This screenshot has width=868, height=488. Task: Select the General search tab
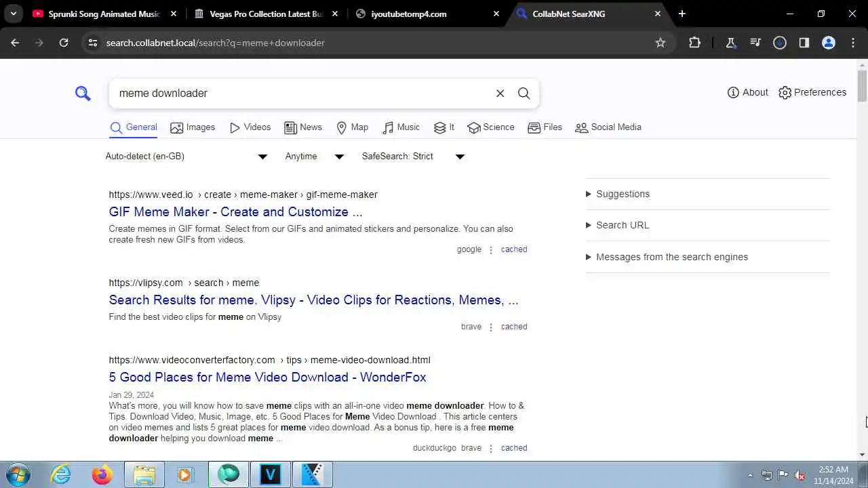tap(134, 127)
